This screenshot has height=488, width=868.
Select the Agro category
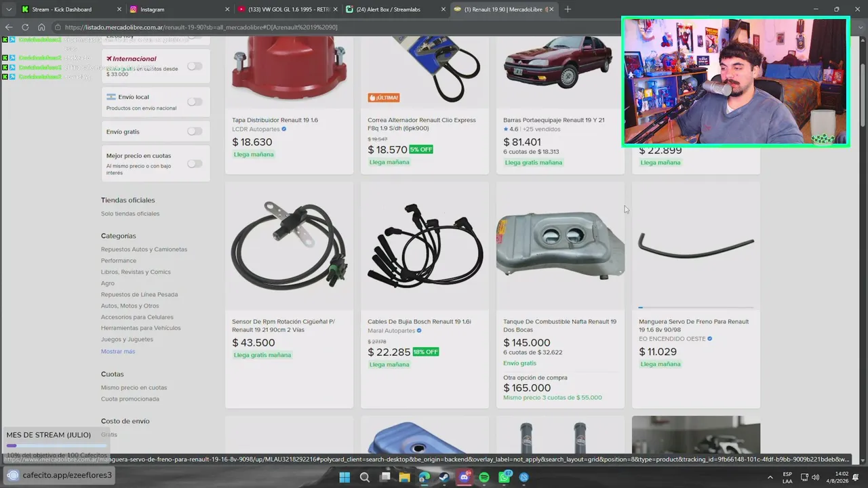(x=108, y=283)
